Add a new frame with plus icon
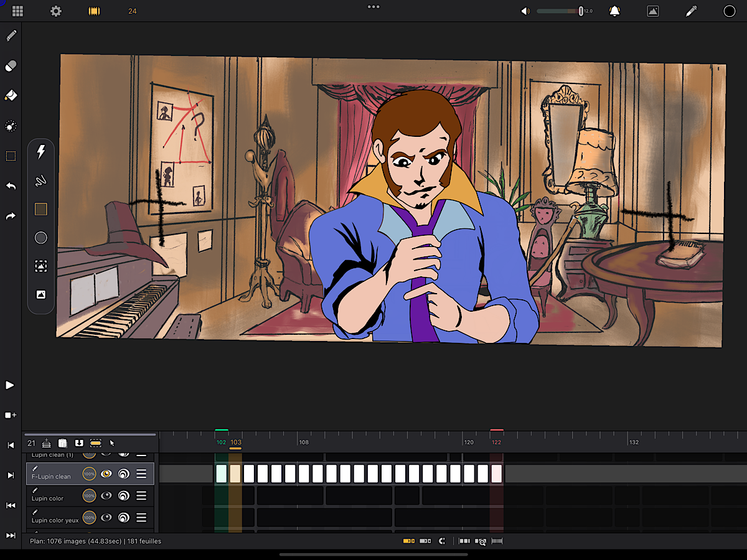The image size is (747, 560). pyautogui.click(x=11, y=415)
